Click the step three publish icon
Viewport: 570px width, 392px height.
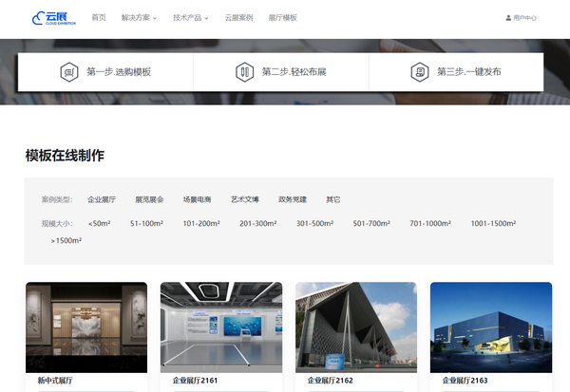pyautogui.click(x=419, y=72)
